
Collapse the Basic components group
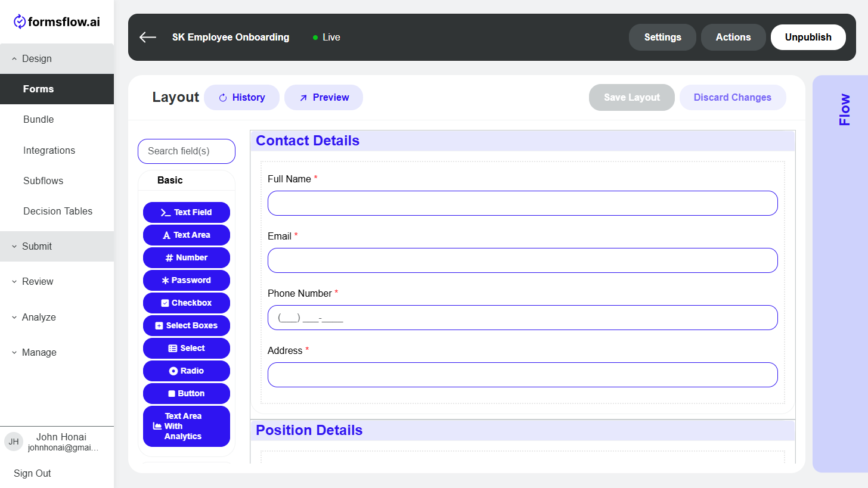click(x=187, y=181)
